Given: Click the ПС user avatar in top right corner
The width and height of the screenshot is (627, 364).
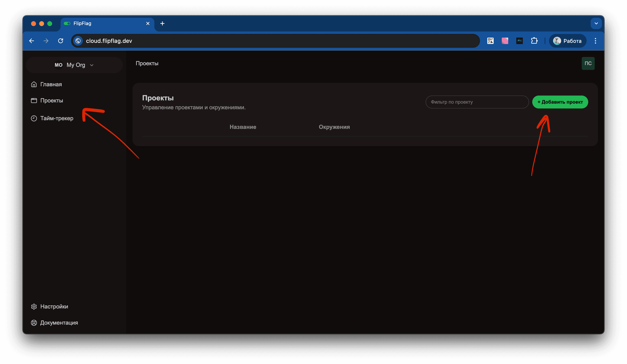Looking at the screenshot, I should (x=588, y=63).
